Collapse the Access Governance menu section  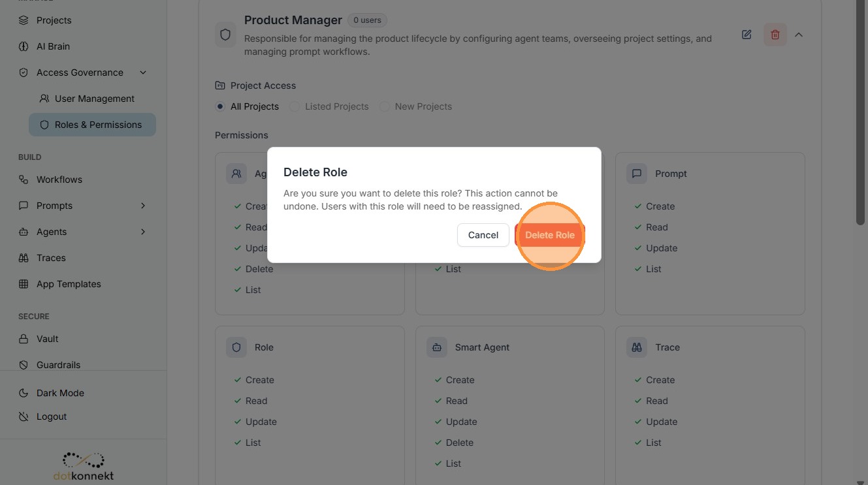143,72
